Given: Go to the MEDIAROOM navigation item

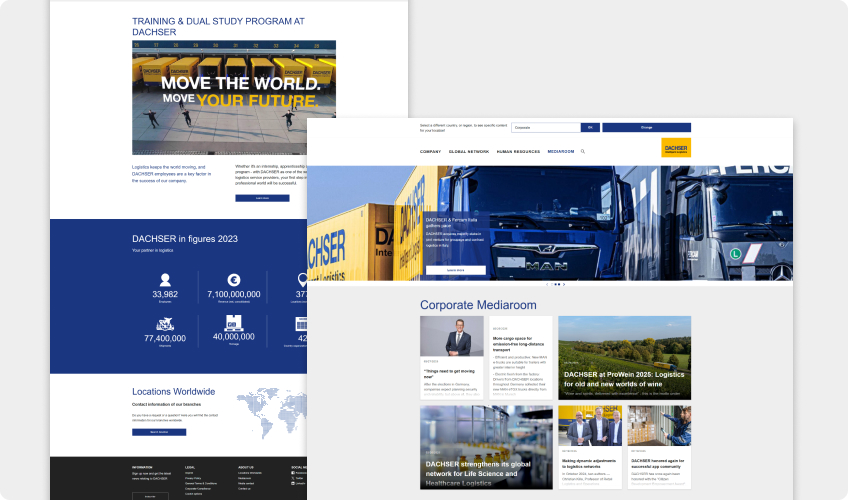Looking at the screenshot, I should tap(561, 151).
